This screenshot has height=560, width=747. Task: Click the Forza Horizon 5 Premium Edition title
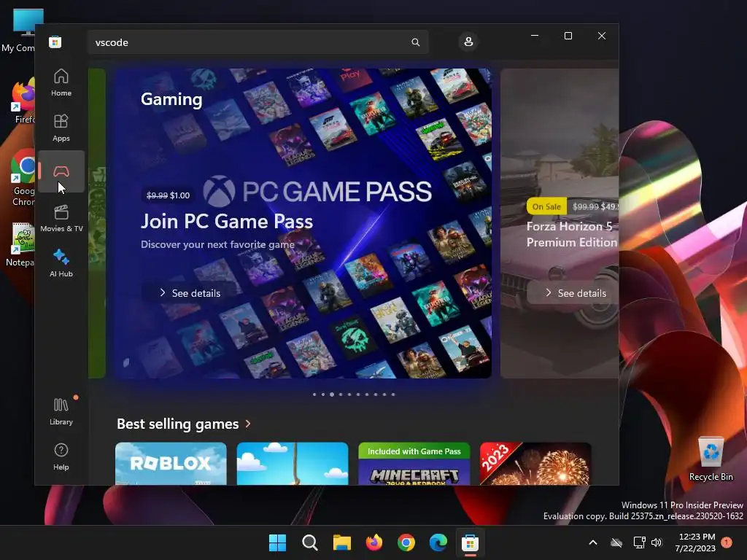[x=572, y=234]
